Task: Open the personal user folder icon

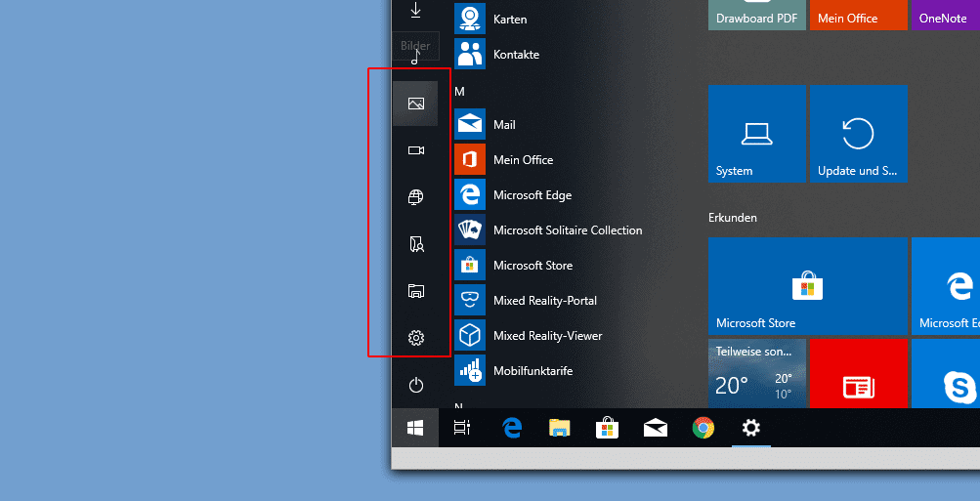Action: click(x=415, y=244)
